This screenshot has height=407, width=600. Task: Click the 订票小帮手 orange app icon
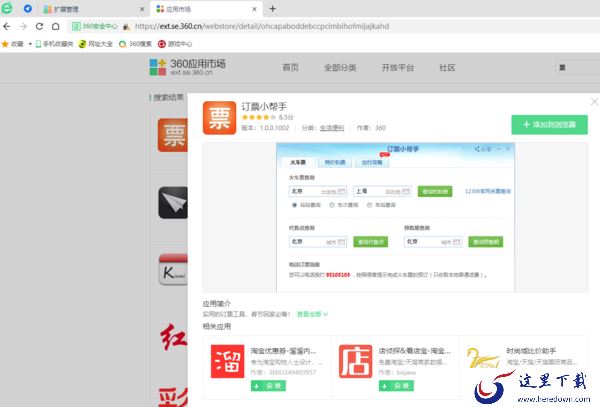click(x=219, y=118)
